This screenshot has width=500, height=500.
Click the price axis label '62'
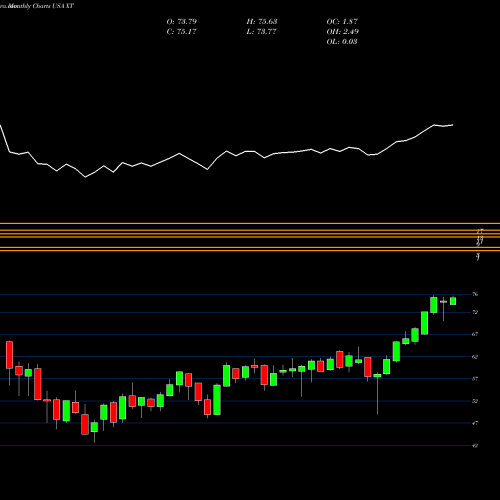pyautogui.click(x=475, y=357)
